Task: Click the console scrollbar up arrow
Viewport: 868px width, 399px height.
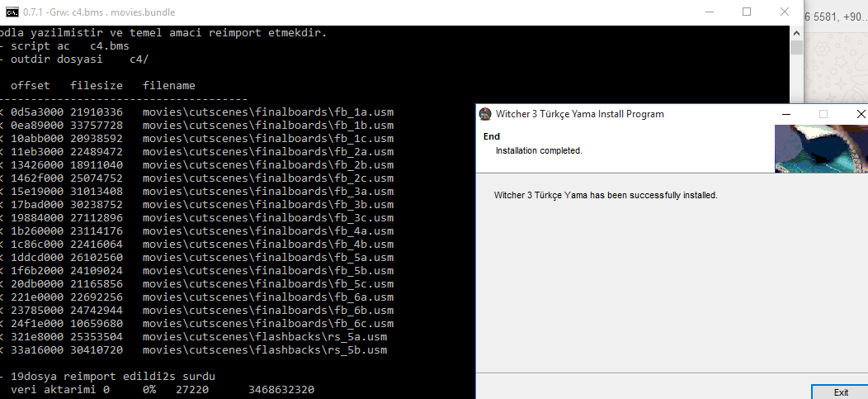Action: pyautogui.click(x=796, y=33)
